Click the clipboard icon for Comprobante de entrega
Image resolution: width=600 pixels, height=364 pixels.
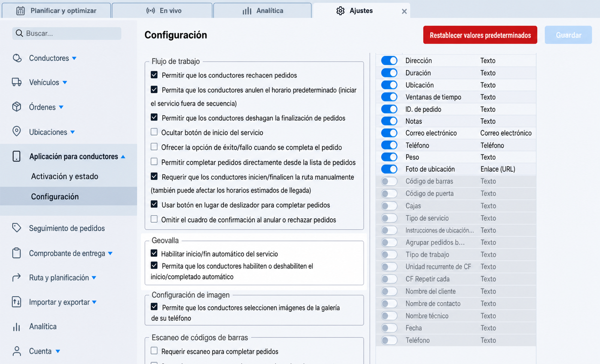pyautogui.click(x=16, y=253)
